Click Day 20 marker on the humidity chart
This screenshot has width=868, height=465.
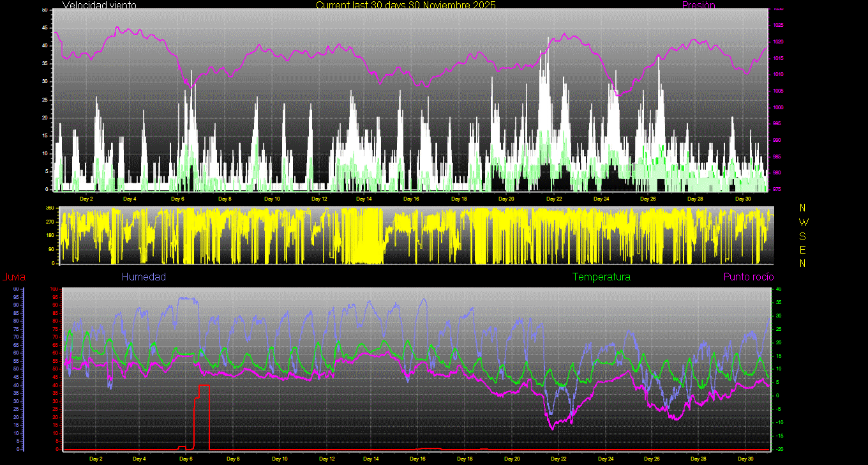click(512, 459)
